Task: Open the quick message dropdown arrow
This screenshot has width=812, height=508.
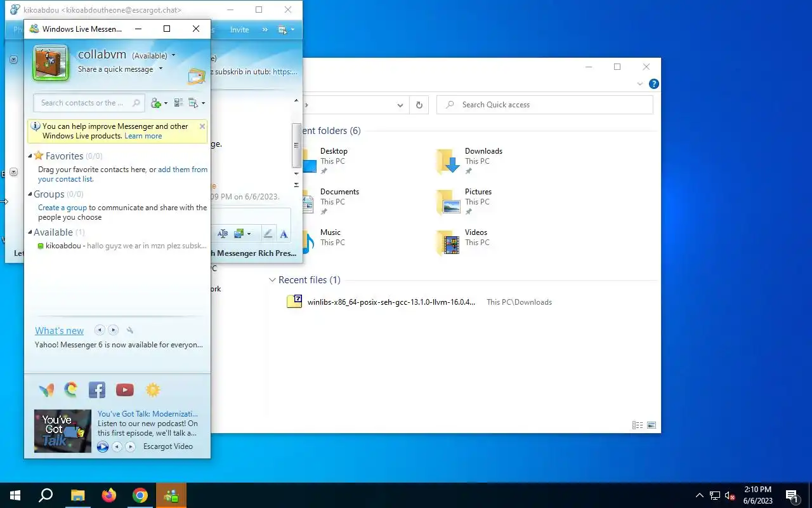Action: click(160, 69)
